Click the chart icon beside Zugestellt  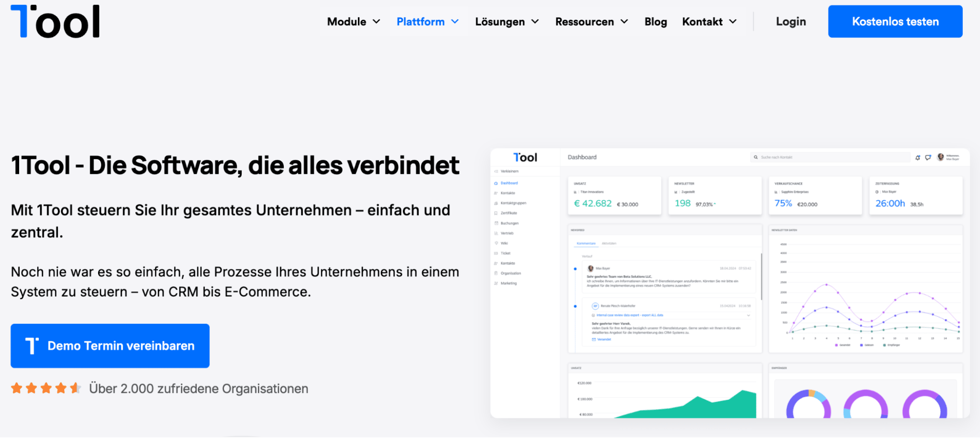click(677, 192)
